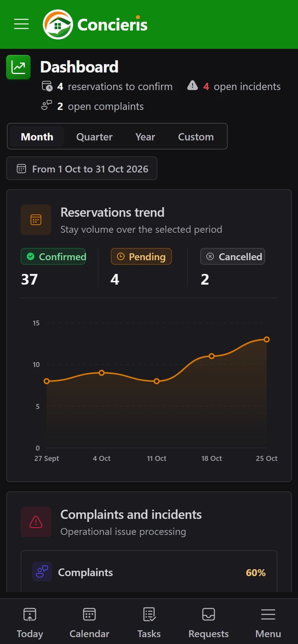Open the 4 reservations to confirm link

click(x=107, y=87)
